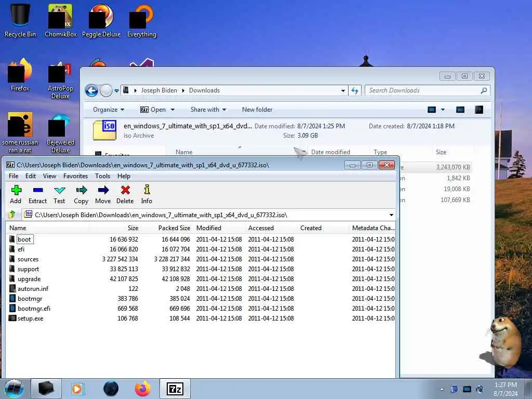532x399 pixels.
Task: Select the autorun.inf file
Action: pos(201,288)
